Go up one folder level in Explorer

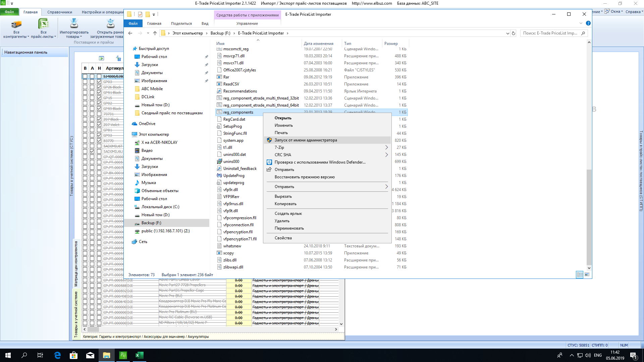pos(155,33)
